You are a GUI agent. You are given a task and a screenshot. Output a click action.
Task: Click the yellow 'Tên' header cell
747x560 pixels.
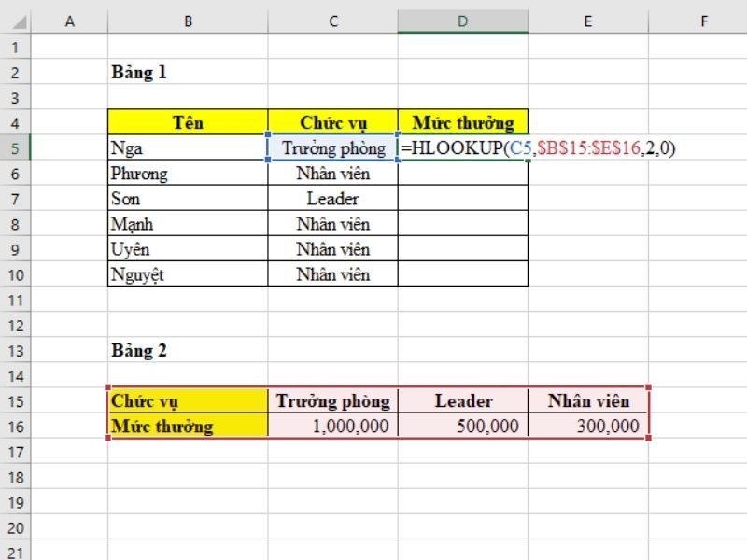pyautogui.click(x=188, y=122)
